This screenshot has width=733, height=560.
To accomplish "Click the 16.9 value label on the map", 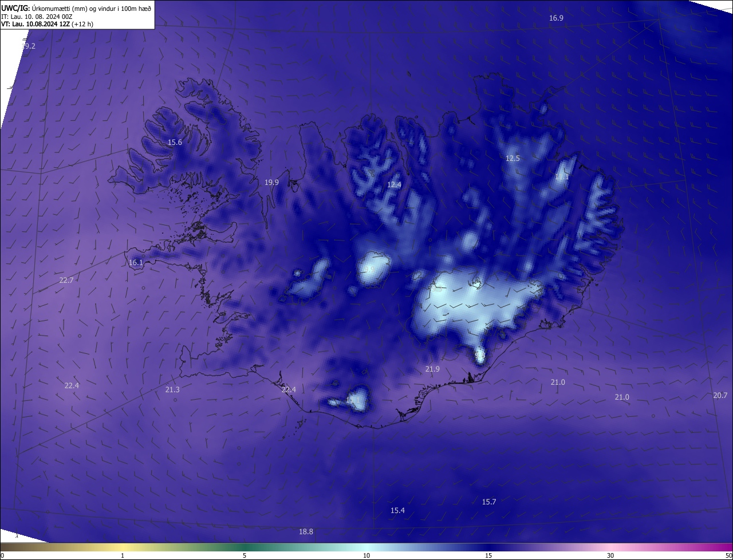I will (x=556, y=18).
